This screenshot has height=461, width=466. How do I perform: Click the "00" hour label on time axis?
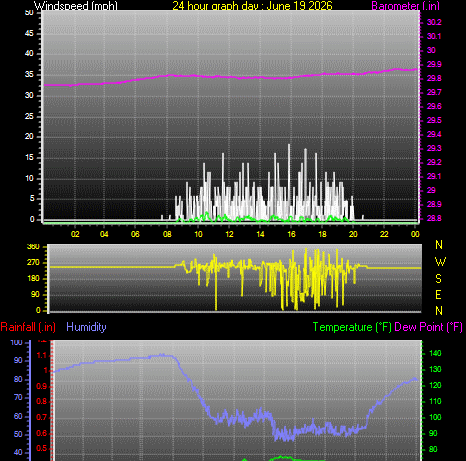[415, 234]
